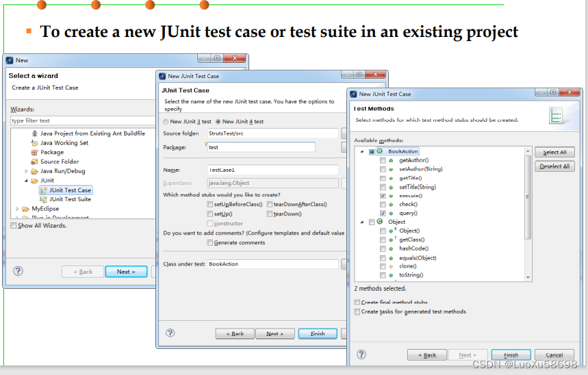Image resolution: width=588 pixels, height=375 pixels.
Task: Click methods list scroll down arrow
Action: pos(528,278)
